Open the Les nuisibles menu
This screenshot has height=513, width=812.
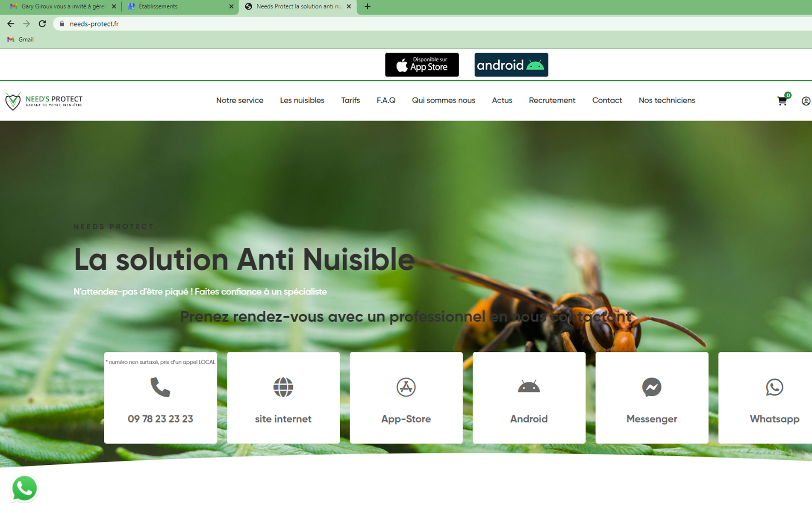302,100
